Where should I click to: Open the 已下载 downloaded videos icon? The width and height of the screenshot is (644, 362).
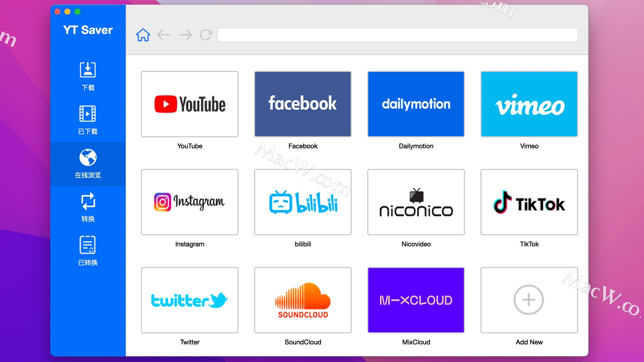click(88, 114)
